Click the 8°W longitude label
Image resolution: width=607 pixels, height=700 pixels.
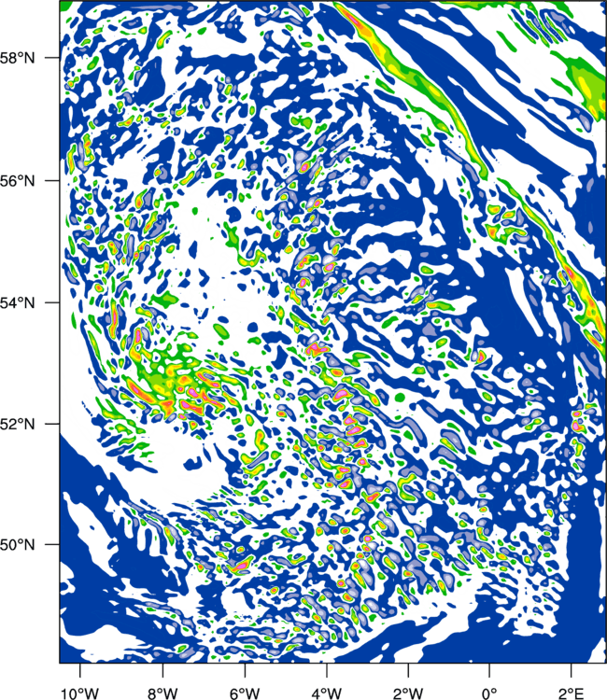pyautogui.click(x=162, y=693)
